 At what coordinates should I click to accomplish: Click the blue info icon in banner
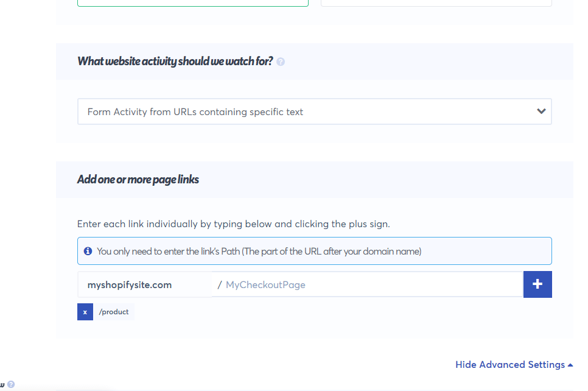pos(88,251)
